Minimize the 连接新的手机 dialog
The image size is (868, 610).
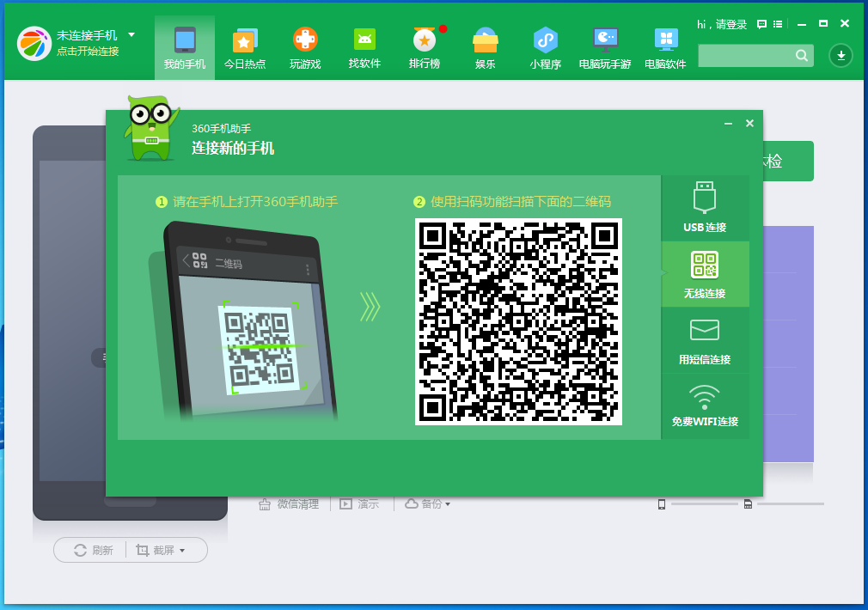pyautogui.click(x=729, y=124)
